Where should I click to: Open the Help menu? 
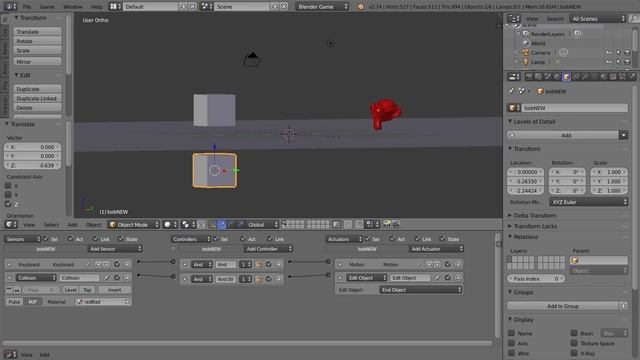pos(96,7)
